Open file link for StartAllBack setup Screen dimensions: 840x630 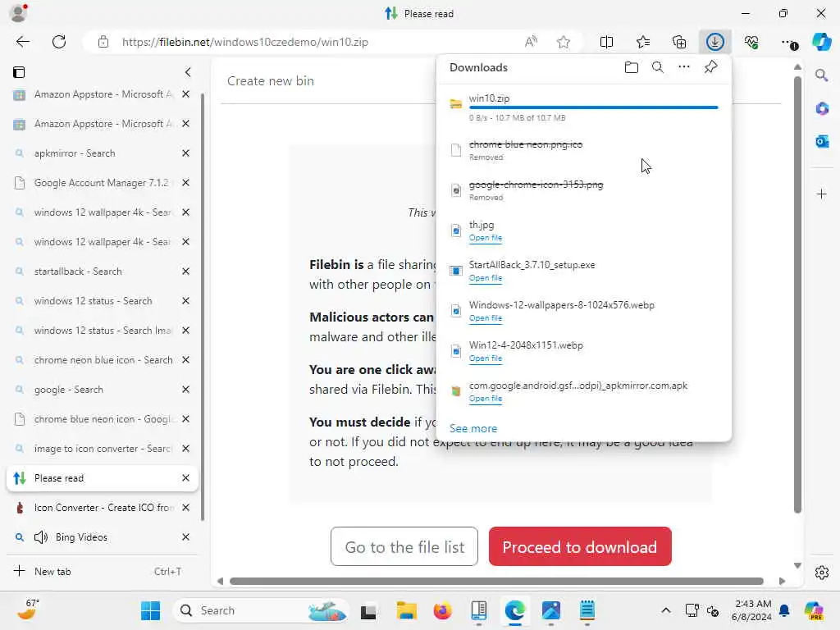[486, 278]
